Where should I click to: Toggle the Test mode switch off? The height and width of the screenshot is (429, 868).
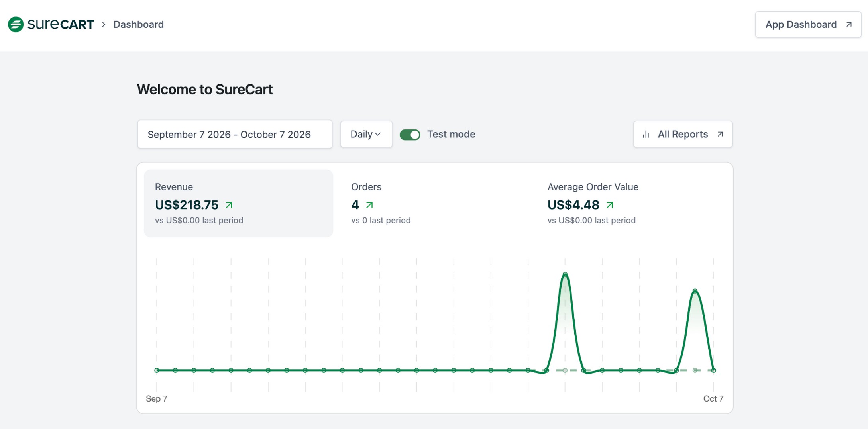coord(410,135)
